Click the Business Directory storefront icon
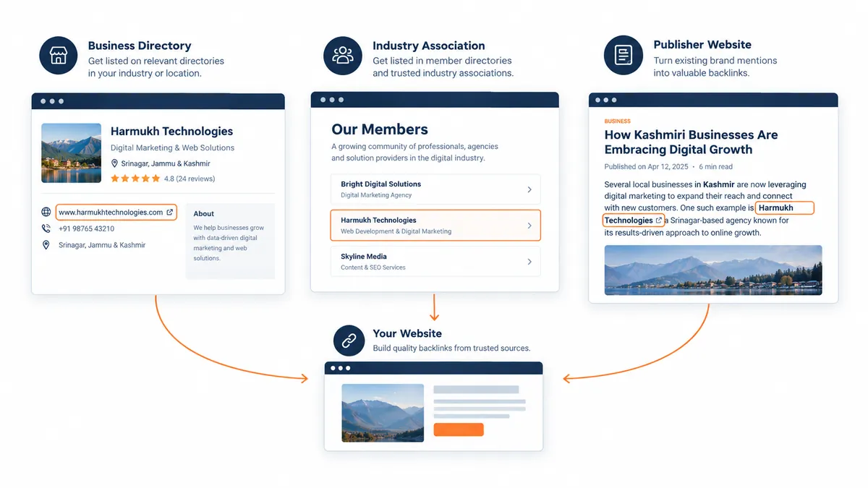868x488 pixels. [58, 56]
